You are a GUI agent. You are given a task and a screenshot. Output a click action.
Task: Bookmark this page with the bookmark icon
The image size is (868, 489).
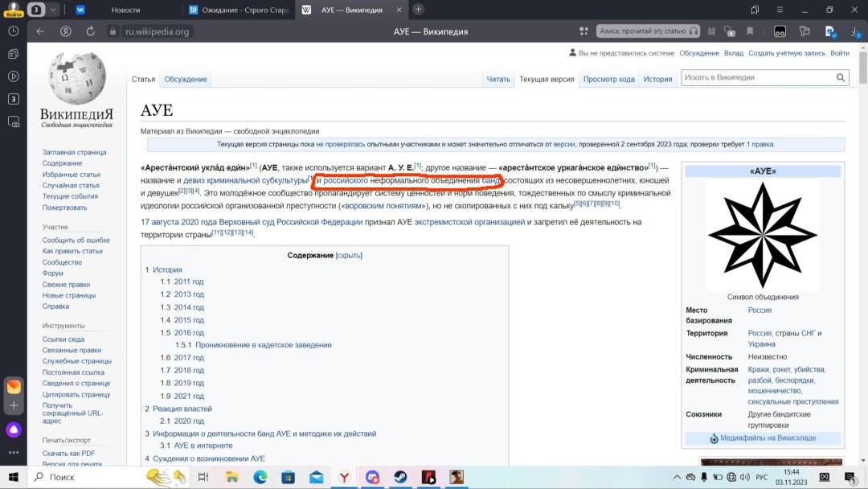(749, 31)
